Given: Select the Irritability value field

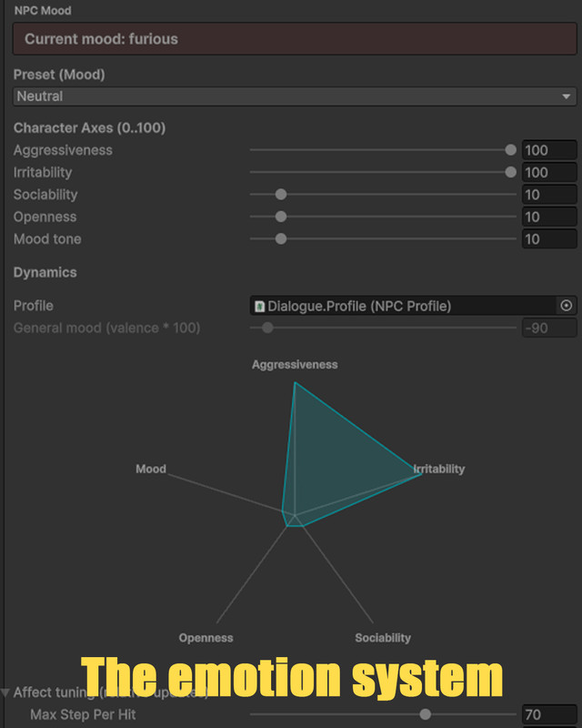Looking at the screenshot, I should click(548, 172).
